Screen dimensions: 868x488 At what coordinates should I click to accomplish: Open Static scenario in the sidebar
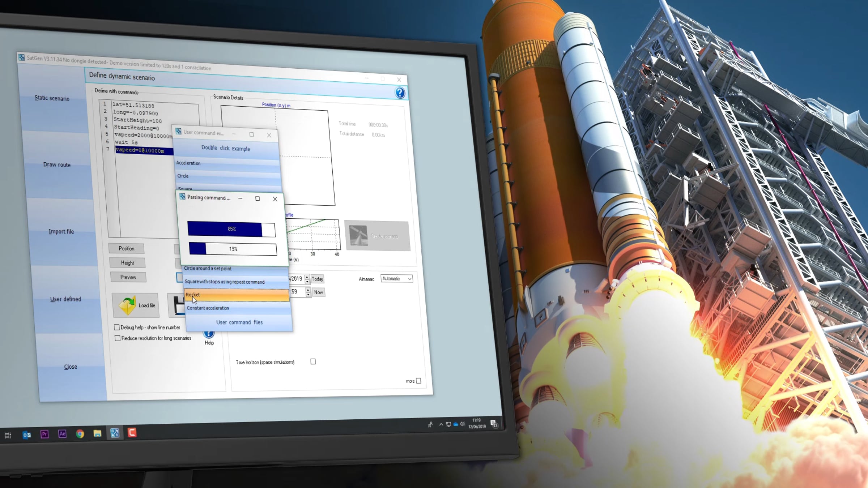pyautogui.click(x=52, y=98)
